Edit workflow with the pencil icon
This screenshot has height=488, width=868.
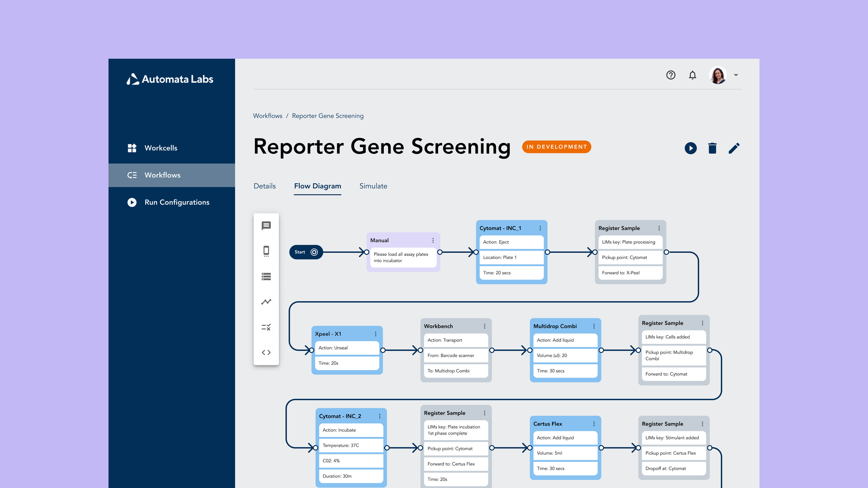[x=734, y=148]
